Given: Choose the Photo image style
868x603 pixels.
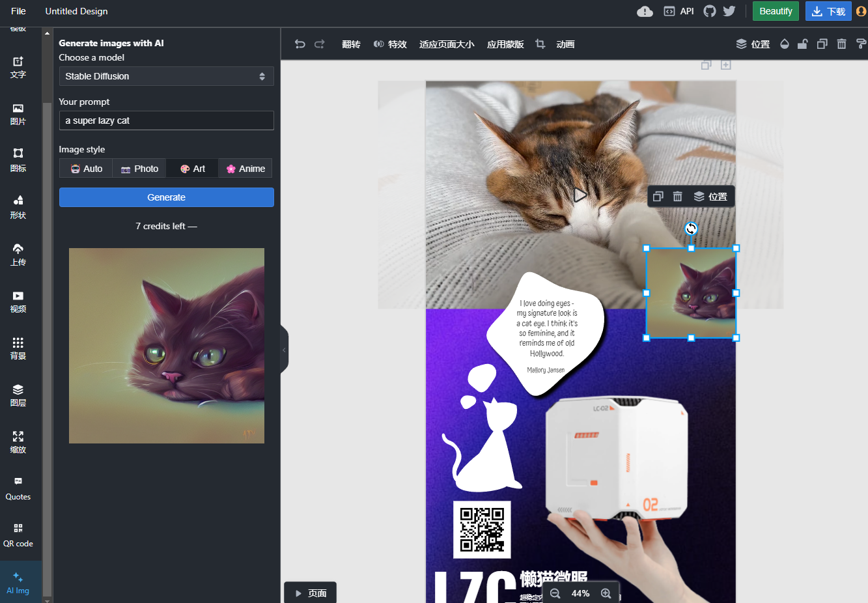Looking at the screenshot, I should (139, 169).
